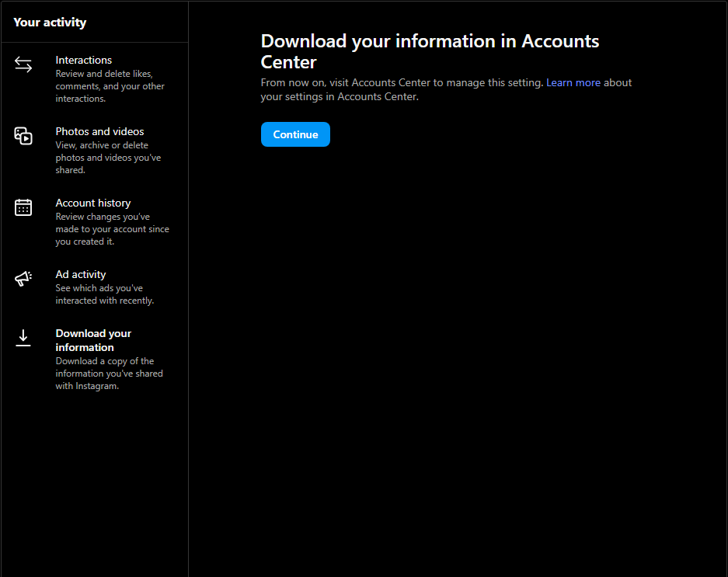
Task: Click the blue Continue button
Action: (295, 134)
